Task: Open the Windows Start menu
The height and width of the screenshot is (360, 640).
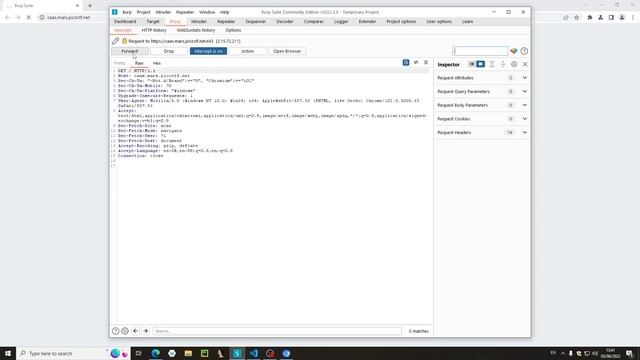Action: click(8, 353)
